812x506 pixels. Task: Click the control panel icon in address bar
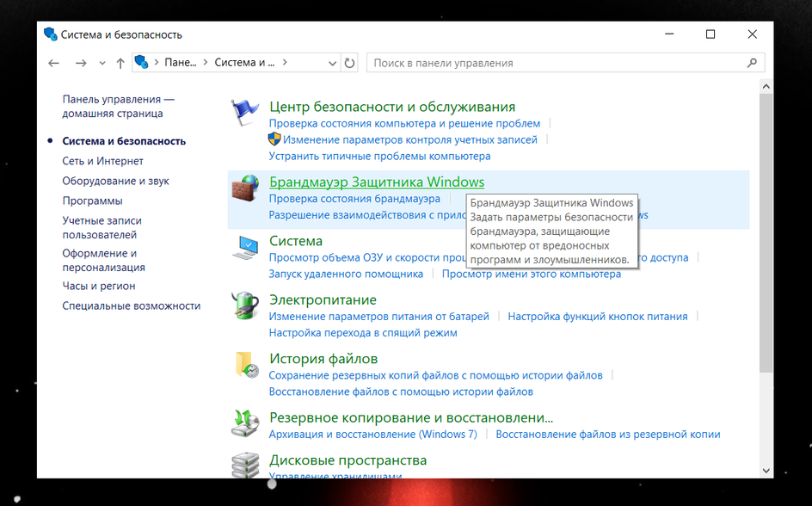[x=141, y=62]
